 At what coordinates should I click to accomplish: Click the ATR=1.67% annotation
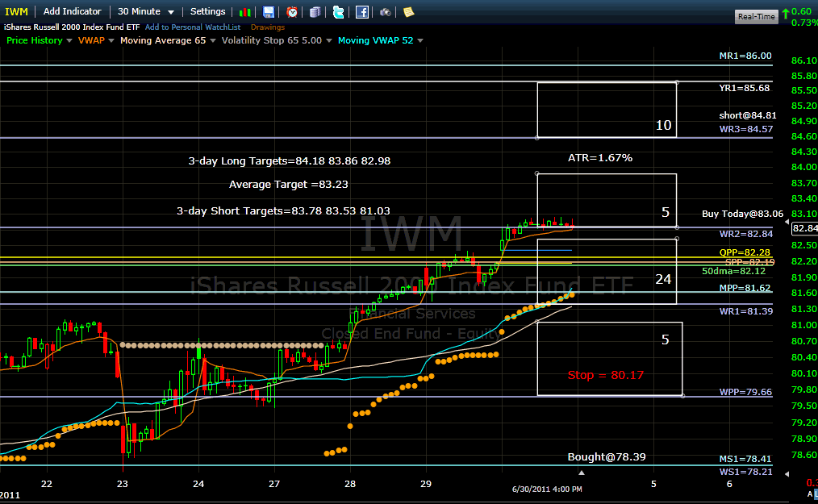pyautogui.click(x=600, y=157)
